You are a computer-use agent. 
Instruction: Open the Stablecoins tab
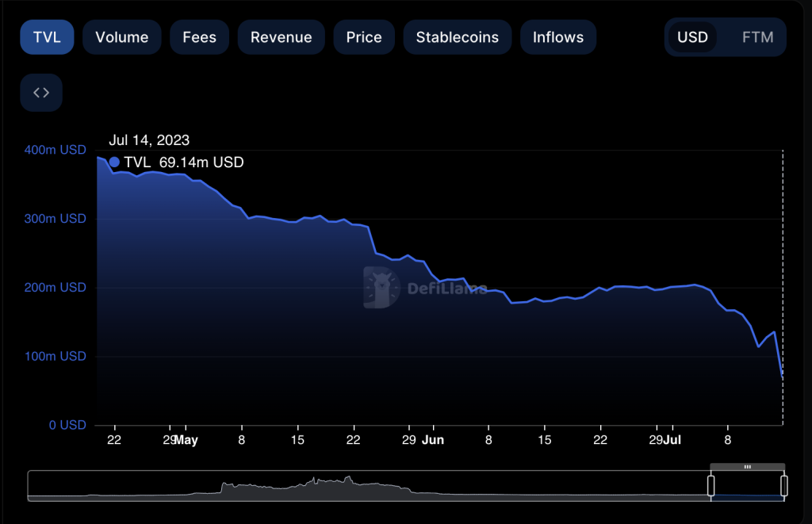click(x=458, y=36)
